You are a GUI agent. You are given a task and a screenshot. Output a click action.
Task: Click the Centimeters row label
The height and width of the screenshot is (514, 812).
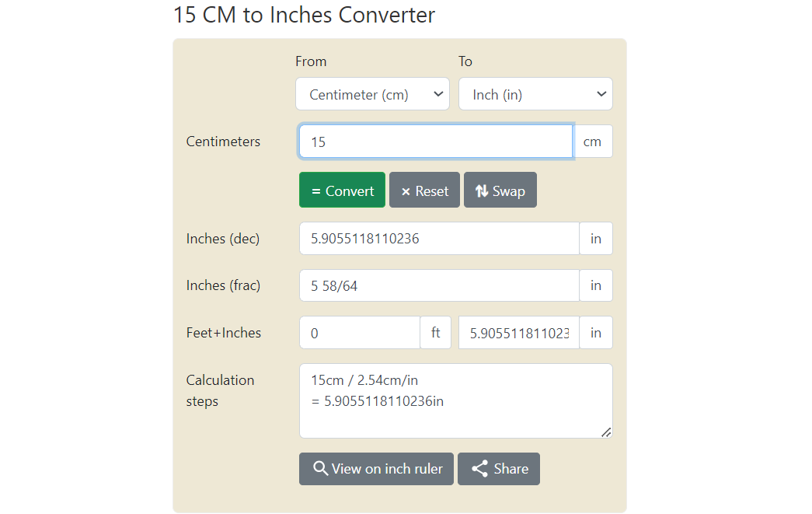223,142
